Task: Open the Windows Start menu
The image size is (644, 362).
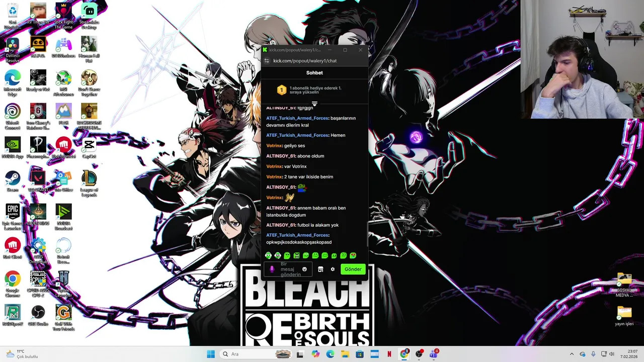Action: click(x=211, y=354)
